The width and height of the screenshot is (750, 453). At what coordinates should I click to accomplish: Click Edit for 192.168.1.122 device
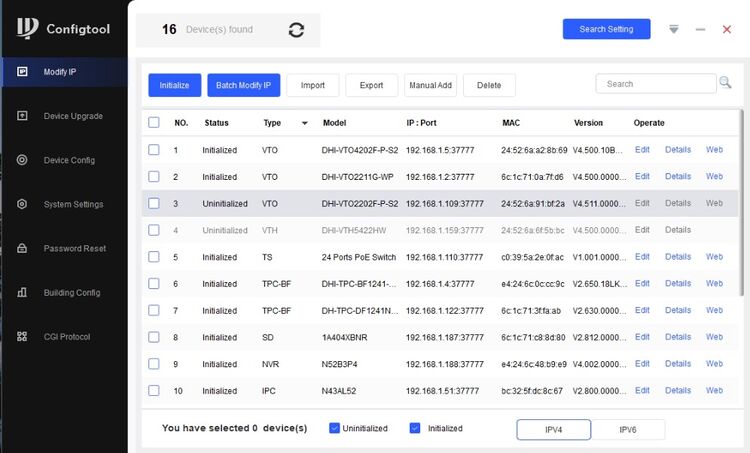642,310
